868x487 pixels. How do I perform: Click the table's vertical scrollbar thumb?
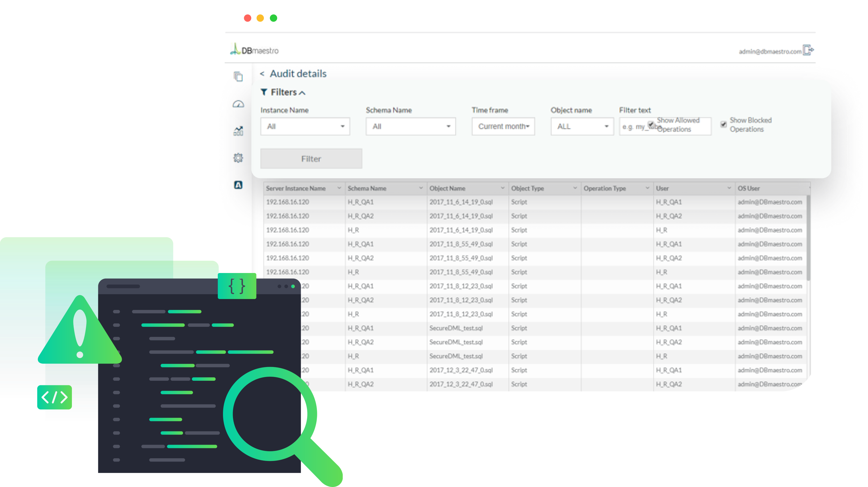click(808, 237)
